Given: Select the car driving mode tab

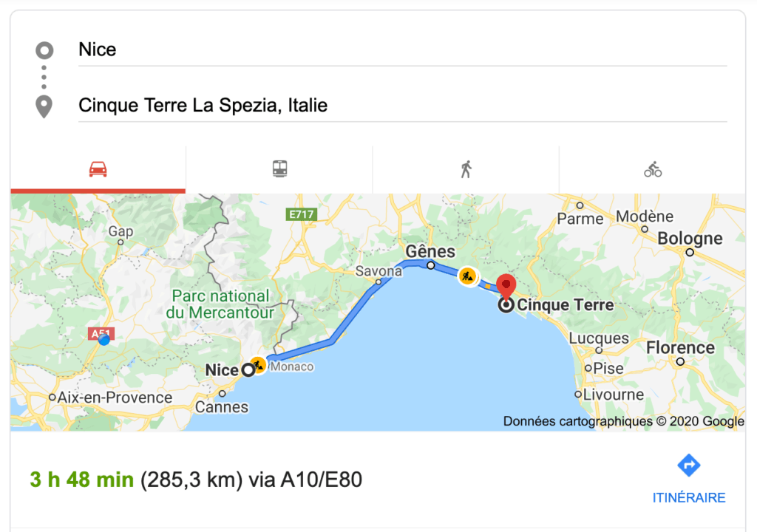Looking at the screenshot, I should (98, 169).
